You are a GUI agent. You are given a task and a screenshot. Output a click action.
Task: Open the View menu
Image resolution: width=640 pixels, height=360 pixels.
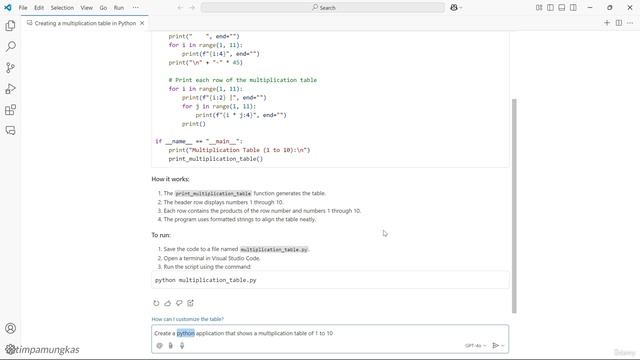tap(87, 7)
